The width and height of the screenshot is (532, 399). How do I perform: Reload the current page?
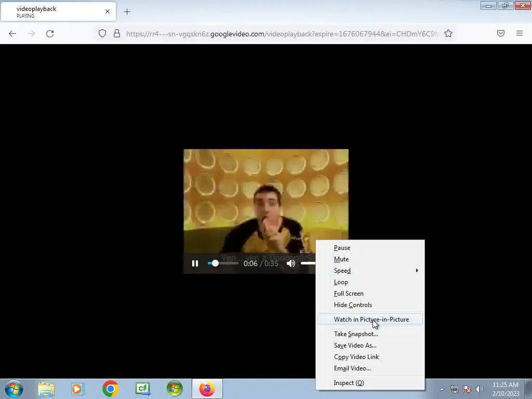[x=50, y=34]
